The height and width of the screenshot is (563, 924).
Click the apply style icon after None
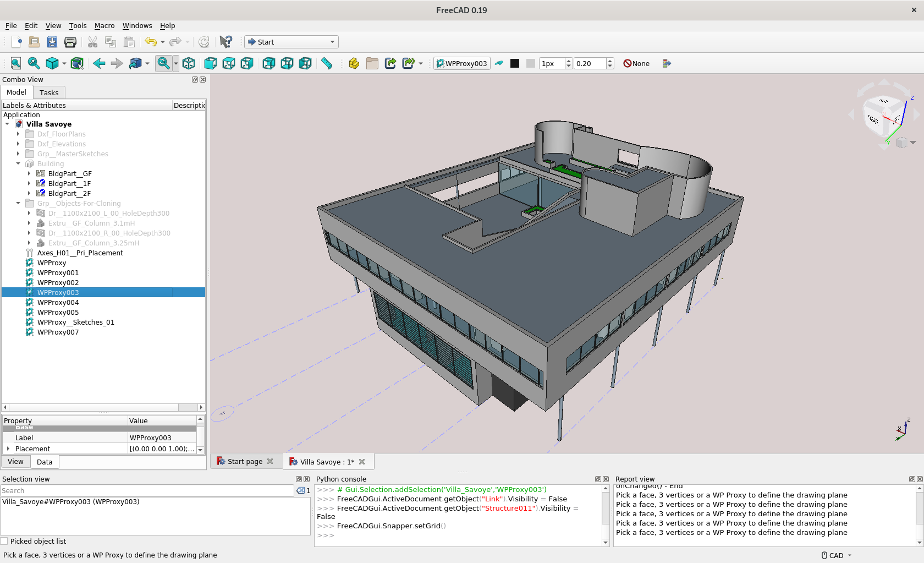tap(667, 63)
